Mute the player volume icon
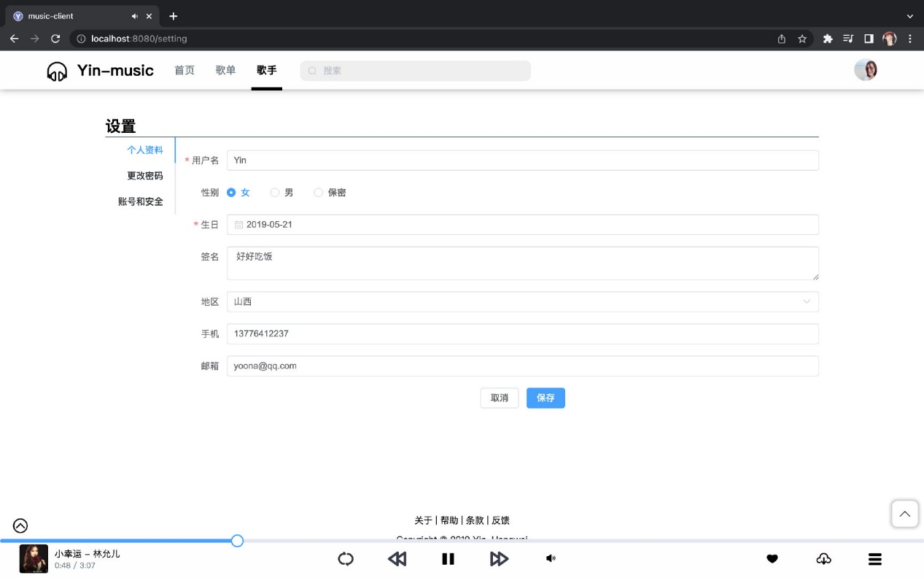This screenshot has height=578, width=924. click(x=551, y=558)
